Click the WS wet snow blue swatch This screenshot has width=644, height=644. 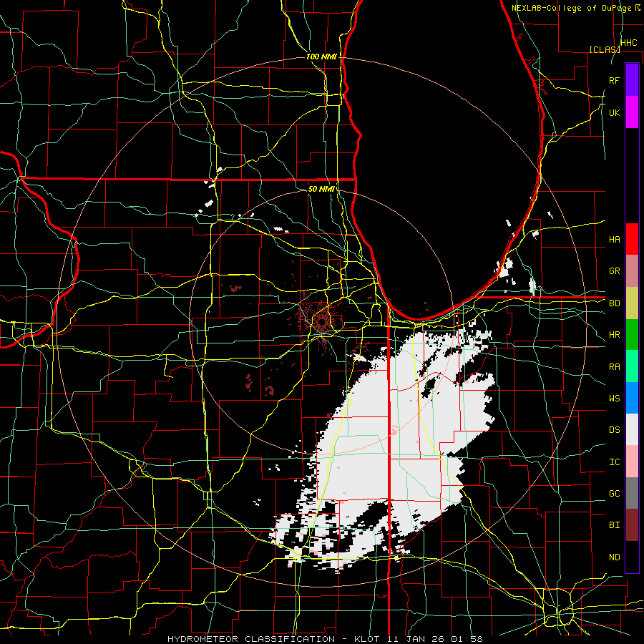pos(632,398)
